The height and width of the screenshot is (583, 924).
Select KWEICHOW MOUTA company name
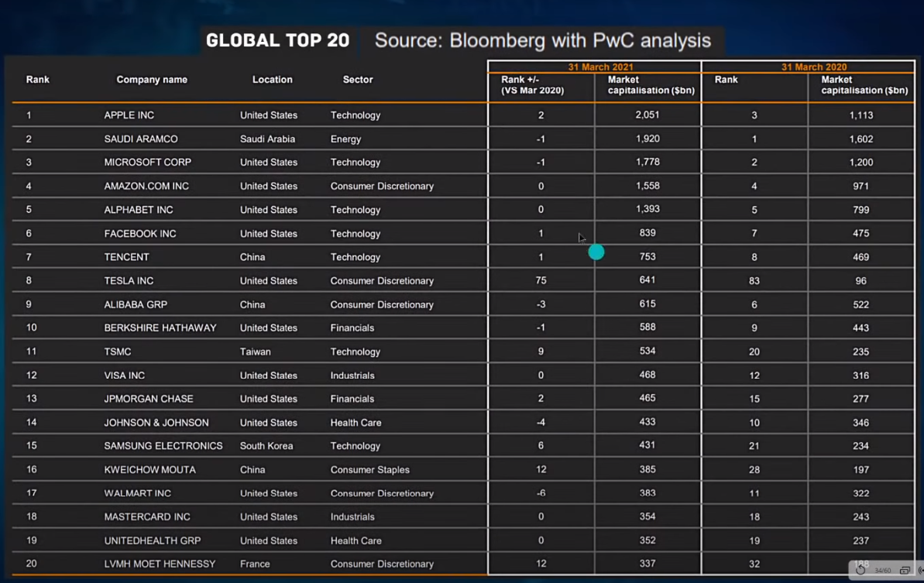(x=149, y=470)
